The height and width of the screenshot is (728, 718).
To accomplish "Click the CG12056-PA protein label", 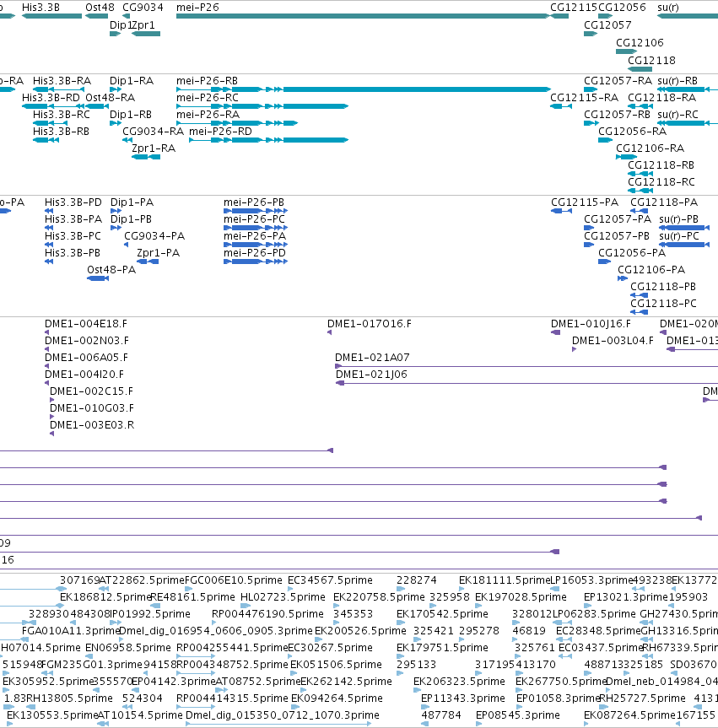I will [632, 253].
